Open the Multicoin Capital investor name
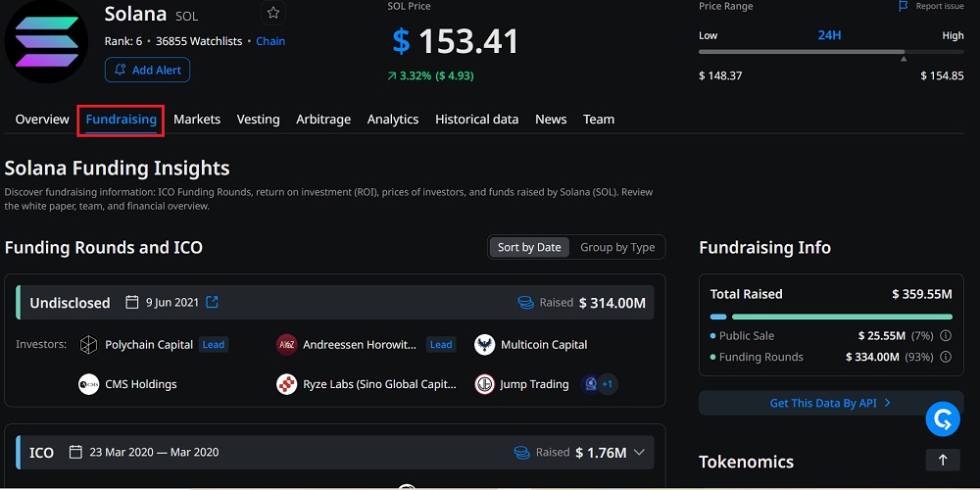The image size is (980, 490). click(x=544, y=345)
